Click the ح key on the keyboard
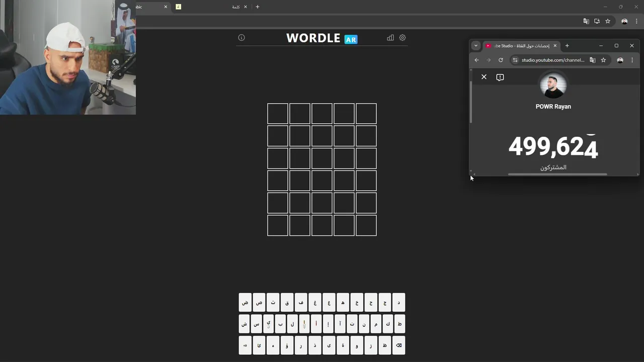This screenshot has width=644, height=362. coord(371,303)
